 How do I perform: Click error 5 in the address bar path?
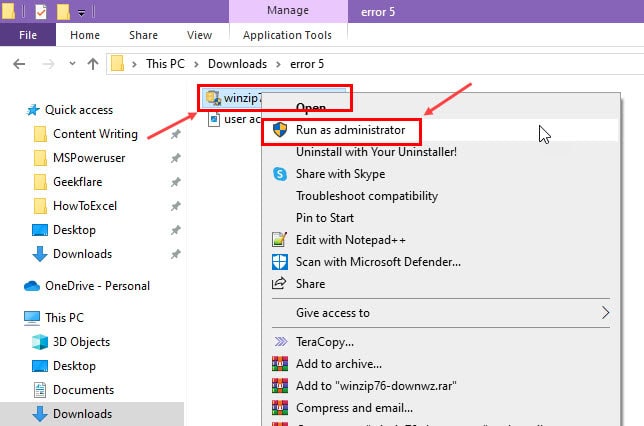point(307,64)
